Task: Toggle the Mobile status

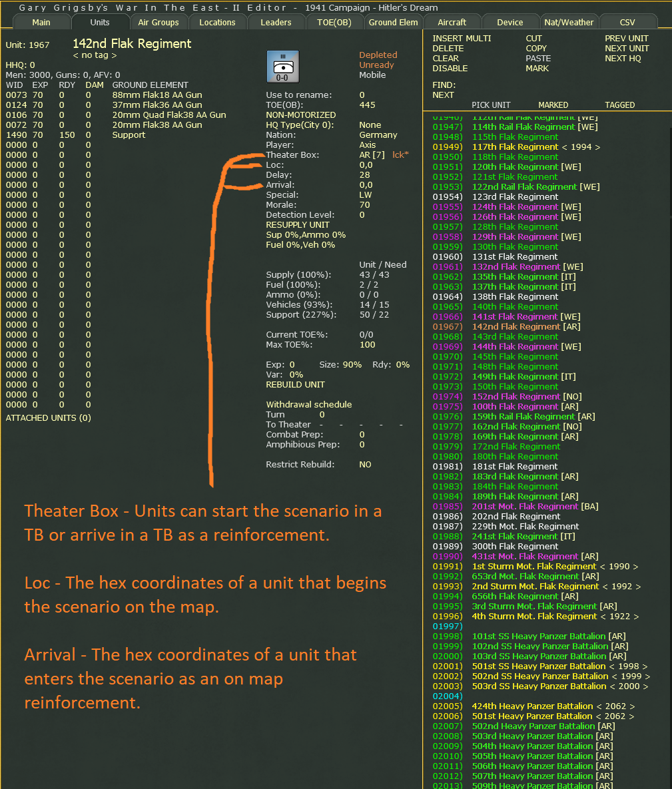Action: click(x=372, y=75)
